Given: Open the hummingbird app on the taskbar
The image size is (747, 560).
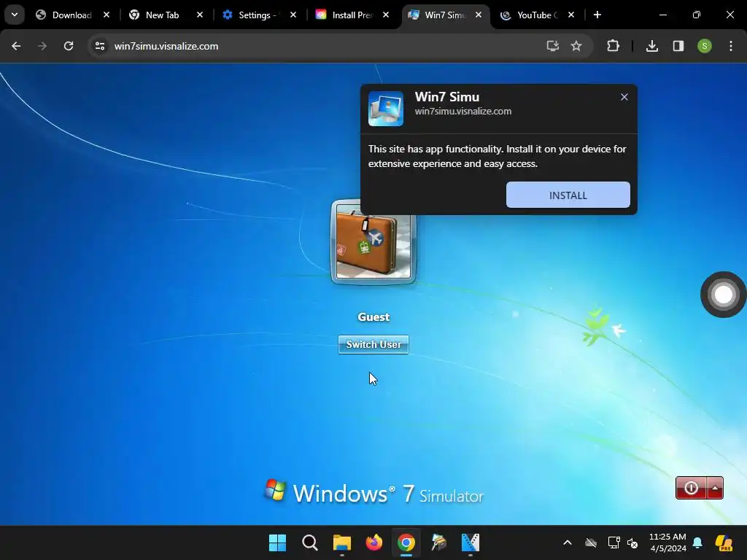Looking at the screenshot, I should pos(438,542).
